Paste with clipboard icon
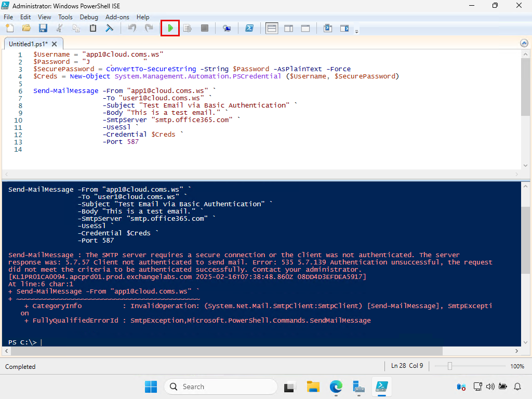The image size is (532, 399). [92, 28]
